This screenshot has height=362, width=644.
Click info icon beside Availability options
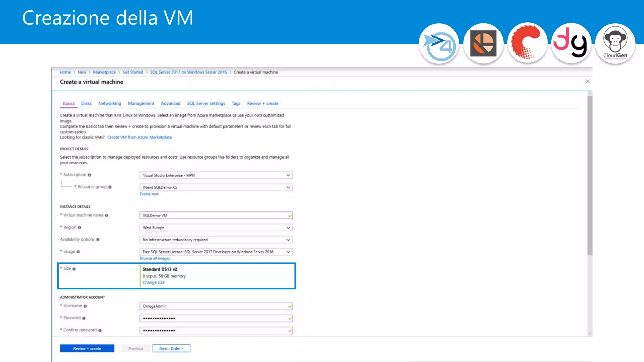click(x=98, y=240)
